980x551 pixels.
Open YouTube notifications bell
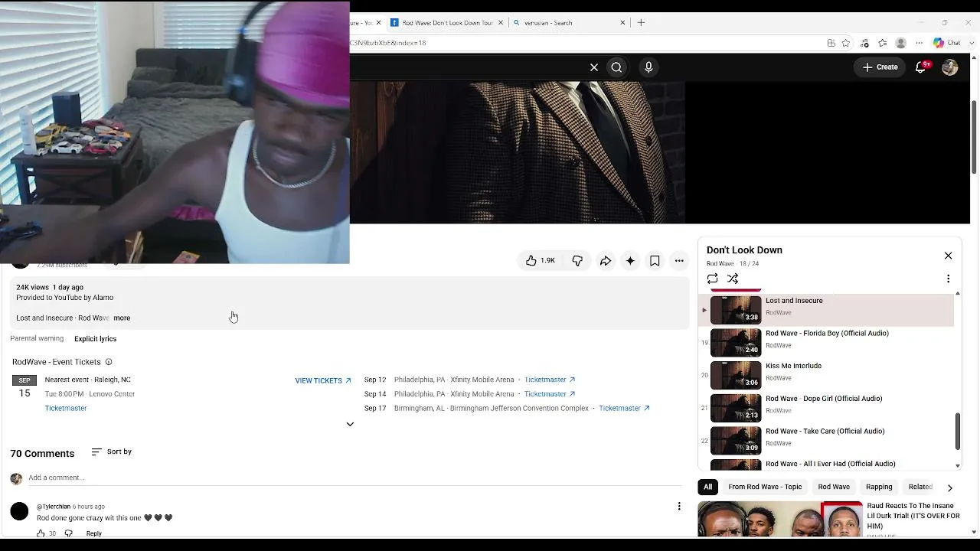click(x=921, y=67)
